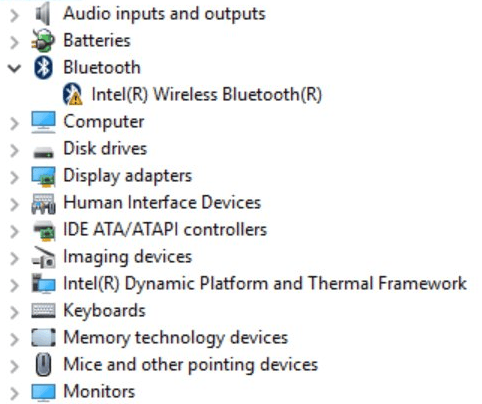The image size is (482, 404).
Task: Click the Batteries category icon
Action: point(42,40)
